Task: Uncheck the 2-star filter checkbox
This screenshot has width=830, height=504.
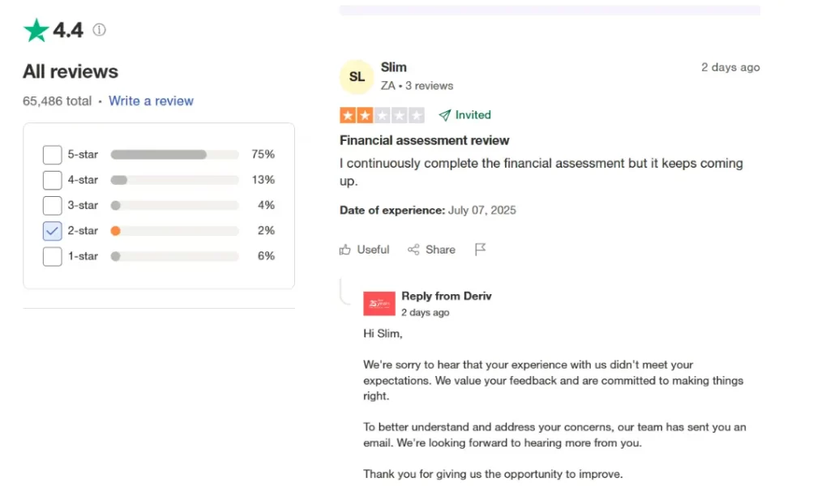Action: coord(52,231)
